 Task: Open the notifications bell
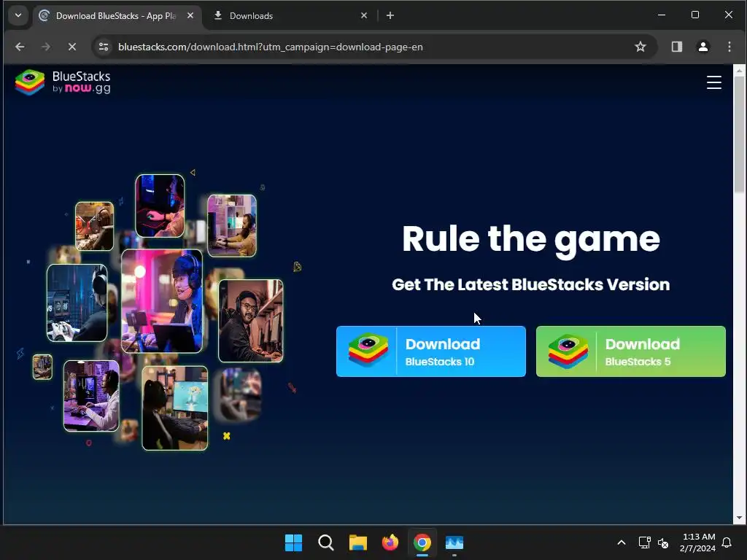click(727, 542)
